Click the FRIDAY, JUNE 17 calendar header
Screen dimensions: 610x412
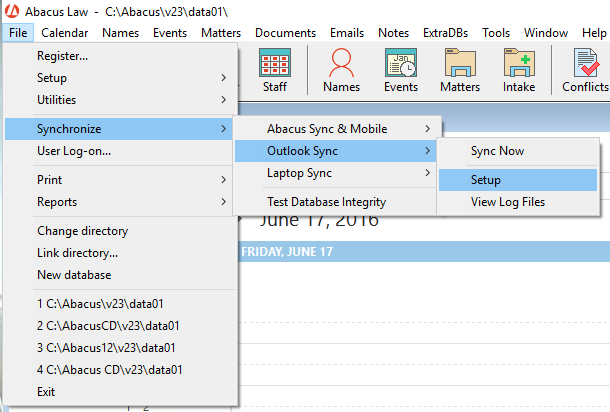click(x=424, y=252)
